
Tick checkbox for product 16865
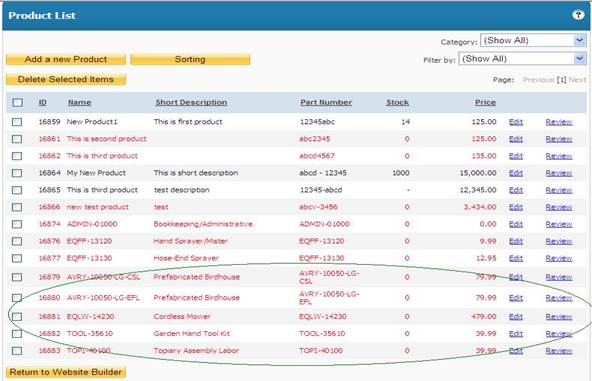click(x=17, y=190)
